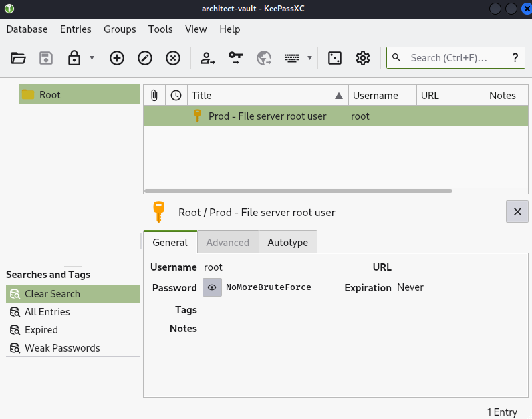Open the Entries menu
The height and width of the screenshot is (419, 532).
tap(76, 29)
